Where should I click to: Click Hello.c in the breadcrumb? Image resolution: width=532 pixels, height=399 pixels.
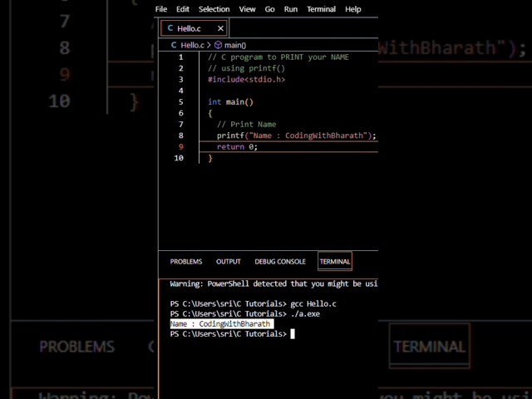point(192,45)
